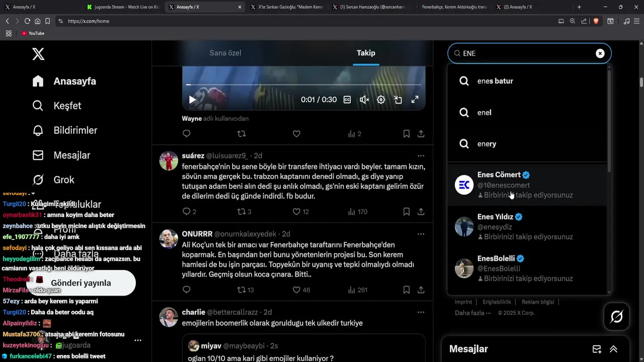644x362 pixels.
Task: Open Enes Yıldız profile result
Action: pos(527,226)
